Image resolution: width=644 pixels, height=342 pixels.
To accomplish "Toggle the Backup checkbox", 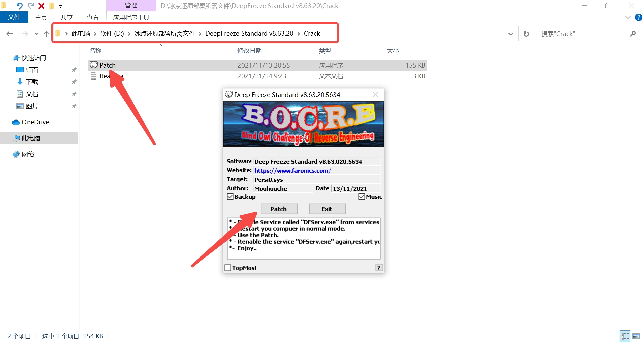I will click(x=230, y=197).
